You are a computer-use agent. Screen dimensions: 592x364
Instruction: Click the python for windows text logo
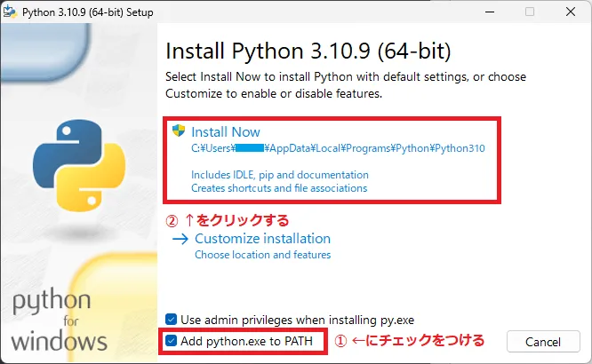point(60,320)
